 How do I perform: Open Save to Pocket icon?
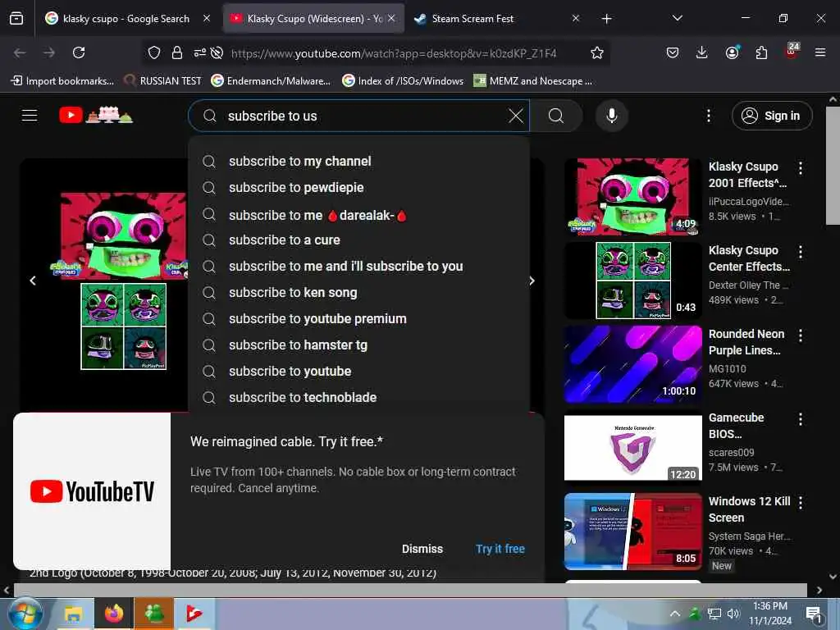tap(673, 52)
